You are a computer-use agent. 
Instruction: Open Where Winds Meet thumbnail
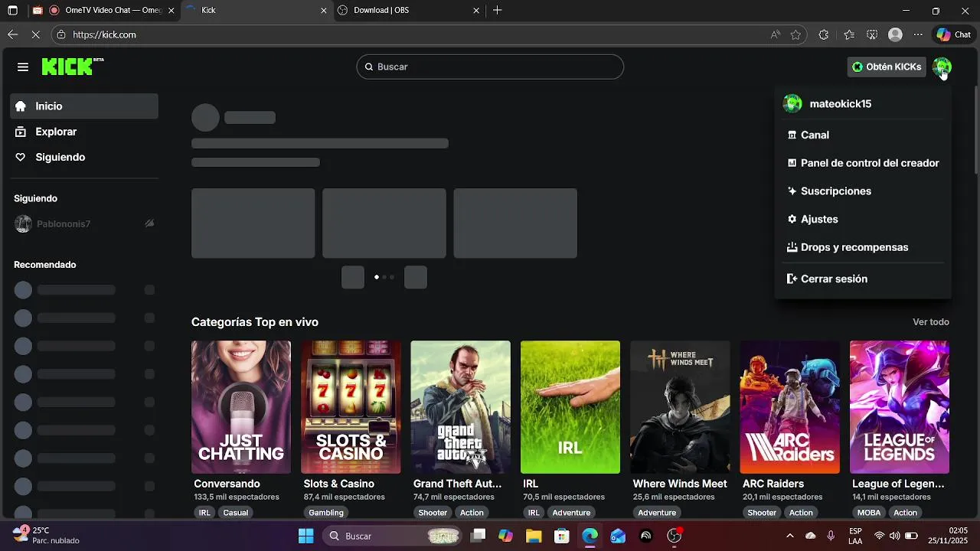pos(680,407)
